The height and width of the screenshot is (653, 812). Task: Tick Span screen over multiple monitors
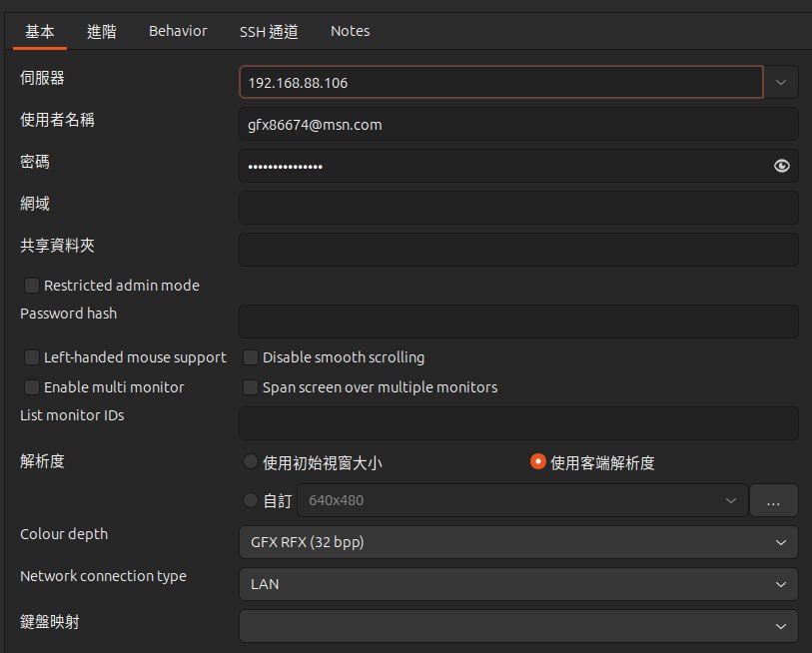point(251,387)
